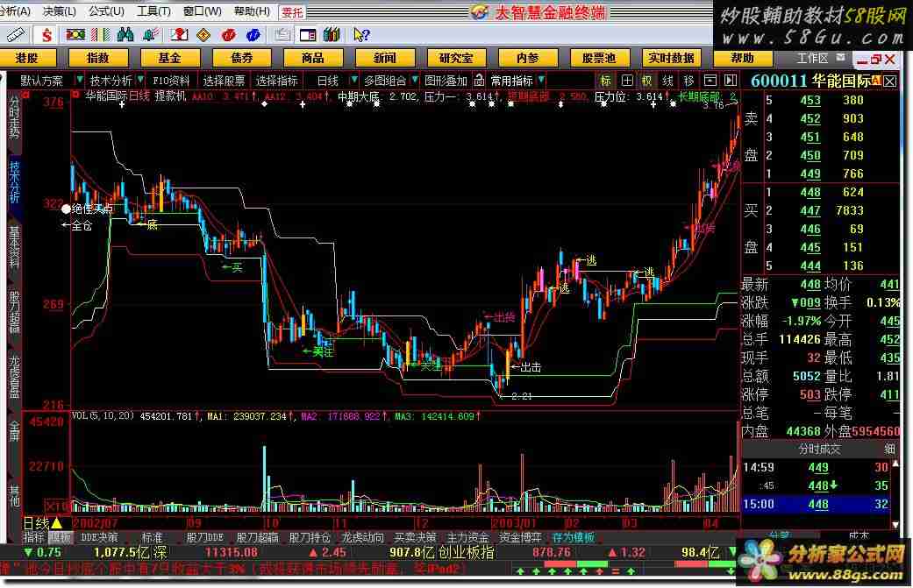Image resolution: width=913 pixels, height=588 pixels.
Task: Click the 股票池 yellow button
Action: click(x=599, y=58)
